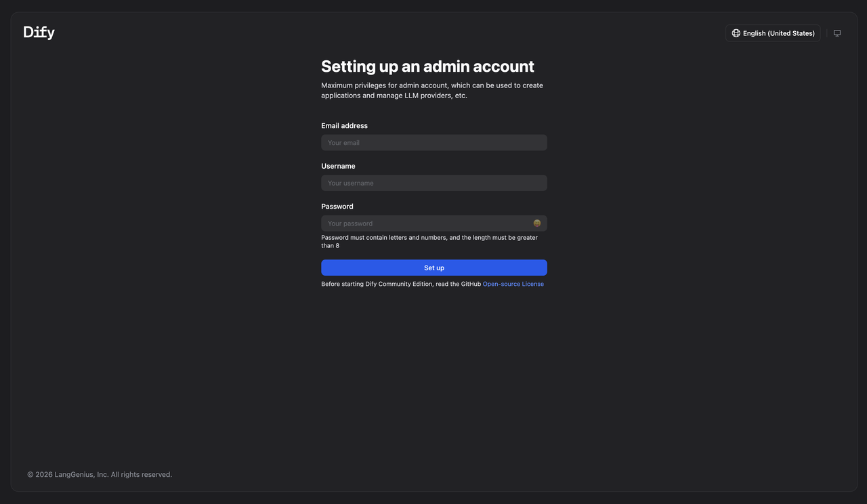The height and width of the screenshot is (504, 867).
Task: Click the "Before starting Dify Community Edition" text
Action: coord(401,284)
